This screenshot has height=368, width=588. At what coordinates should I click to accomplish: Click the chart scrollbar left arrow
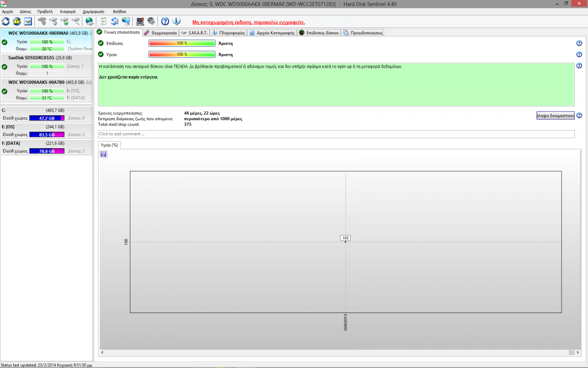click(x=102, y=352)
